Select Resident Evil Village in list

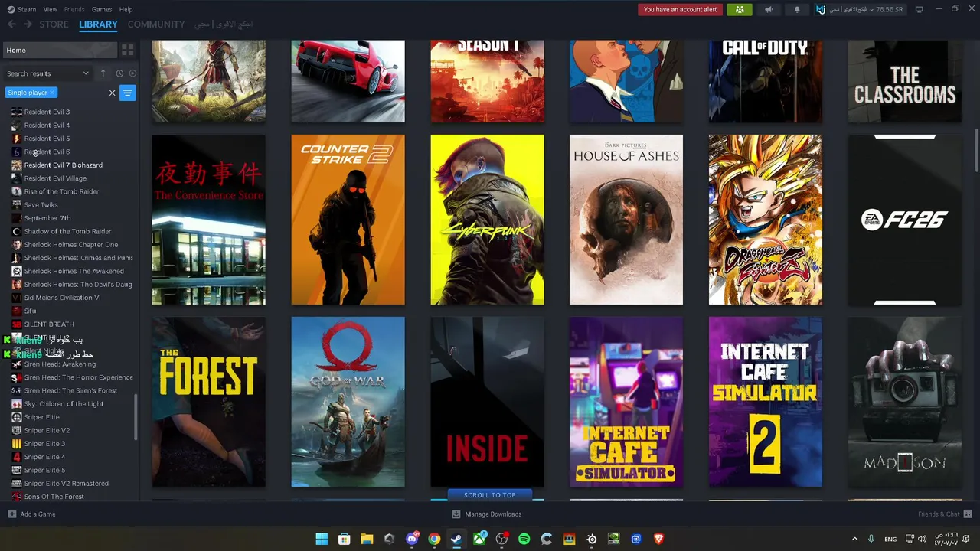coord(55,178)
